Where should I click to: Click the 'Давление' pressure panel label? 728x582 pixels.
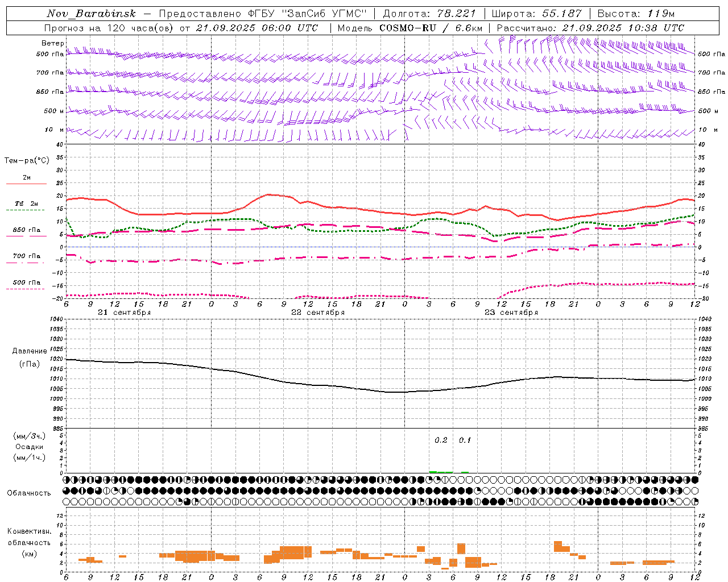pos(30,351)
